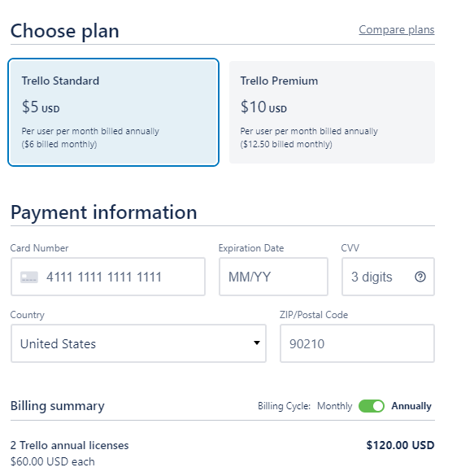The width and height of the screenshot is (461, 476).
Task: Click the ZIP/Postal Code field
Action: tap(357, 343)
